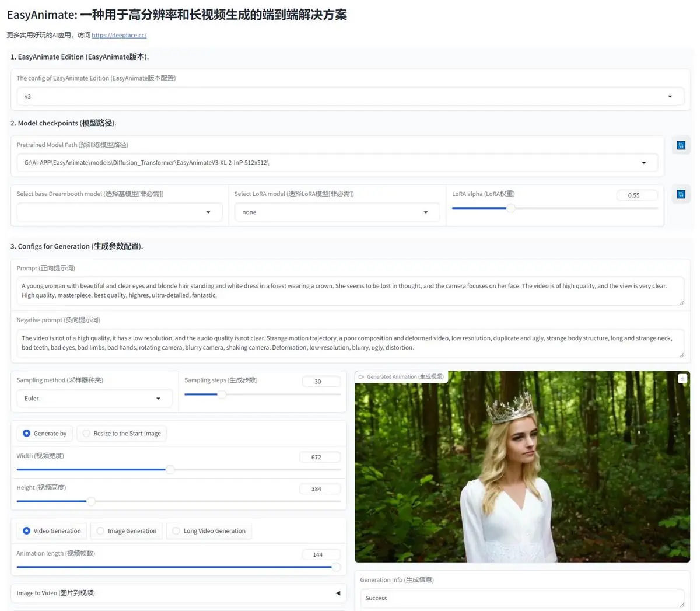
Task: Refresh the Dreambooth and LoRA model lists
Action: [x=681, y=194]
